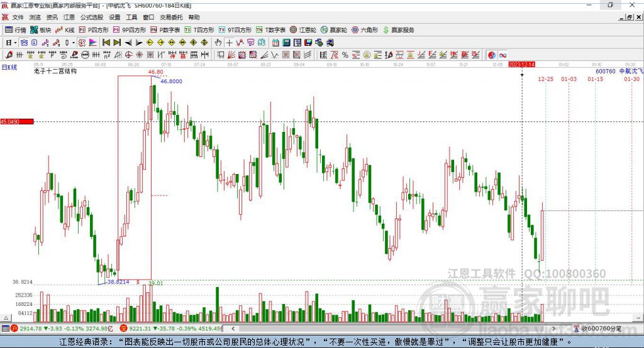
Task: Expand the candlestick style dropdown arrow
Action: tap(74, 43)
